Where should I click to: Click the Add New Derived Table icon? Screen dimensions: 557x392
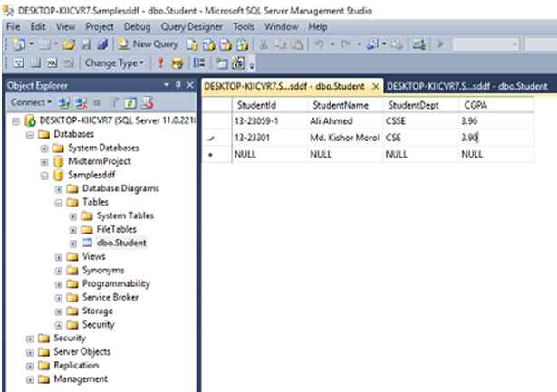[238, 63]
